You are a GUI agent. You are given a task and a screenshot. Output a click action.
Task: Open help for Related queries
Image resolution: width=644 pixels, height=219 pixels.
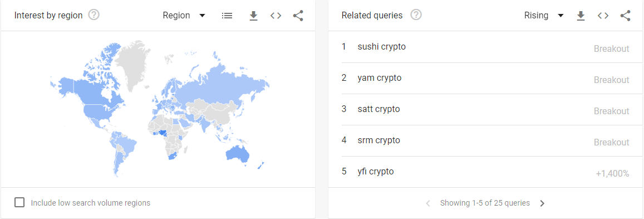click(x=416, y=15)
